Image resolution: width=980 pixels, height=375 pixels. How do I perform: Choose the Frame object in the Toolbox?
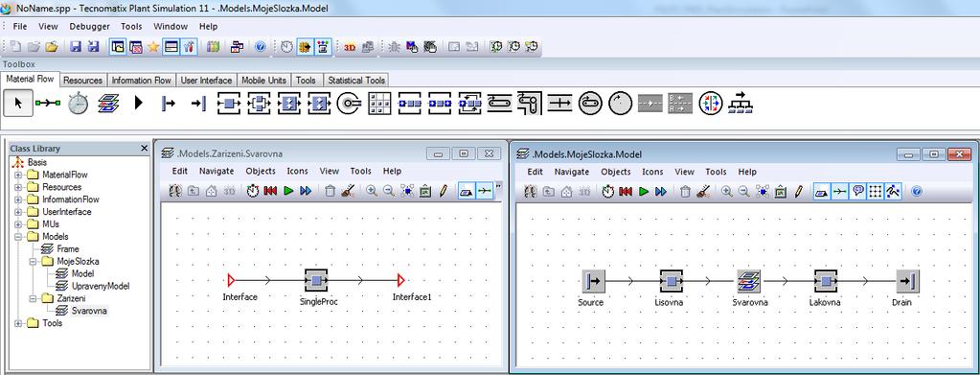(x=109, y=104)
